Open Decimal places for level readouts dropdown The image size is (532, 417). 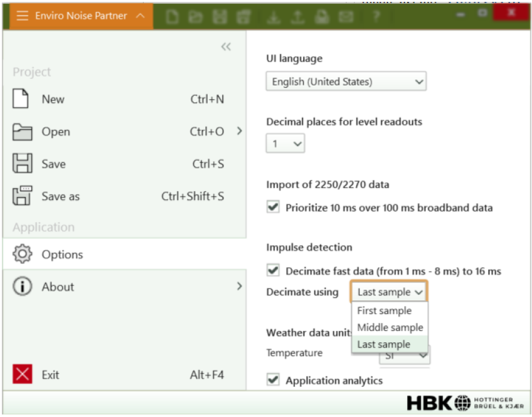(x=285, y=144)
